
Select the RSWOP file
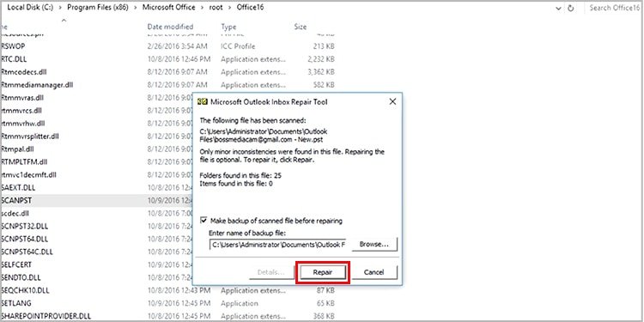[14, 46]
